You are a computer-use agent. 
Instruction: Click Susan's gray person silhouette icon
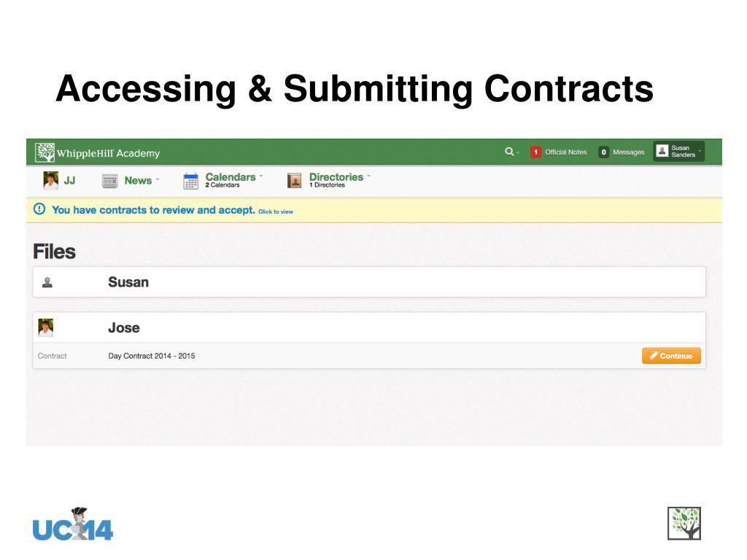[x=47, y=282]
